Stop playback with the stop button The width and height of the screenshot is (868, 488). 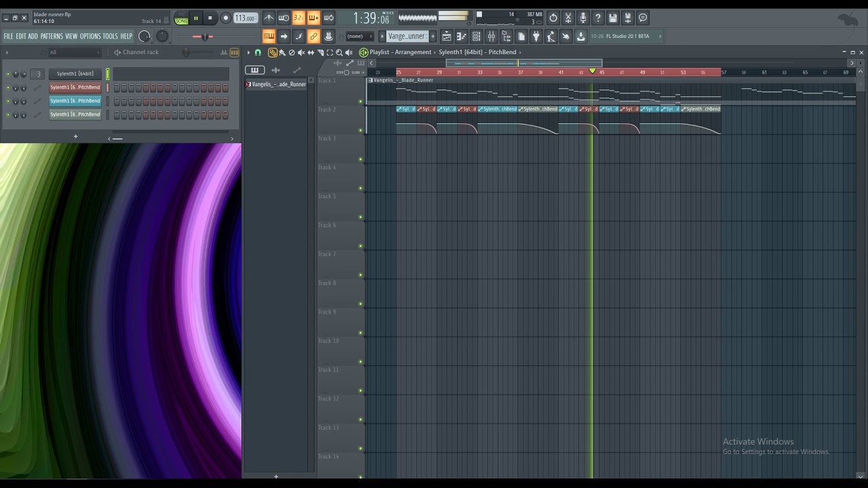point(210,18)
